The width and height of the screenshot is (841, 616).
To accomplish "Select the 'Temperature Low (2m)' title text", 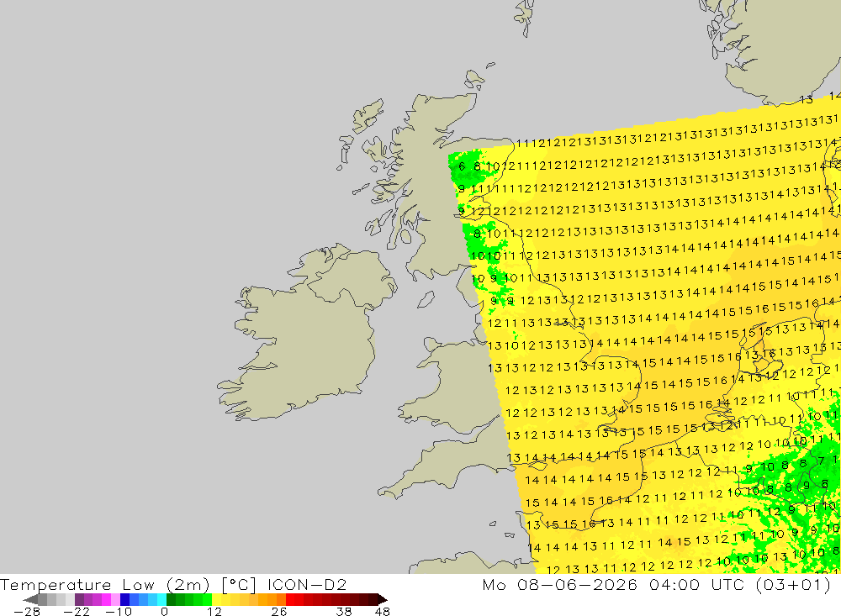I will (105, 584).
